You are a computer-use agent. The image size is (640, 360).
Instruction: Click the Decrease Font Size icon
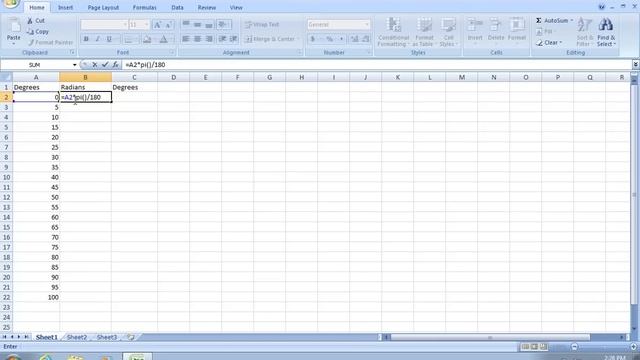point(168,25)
